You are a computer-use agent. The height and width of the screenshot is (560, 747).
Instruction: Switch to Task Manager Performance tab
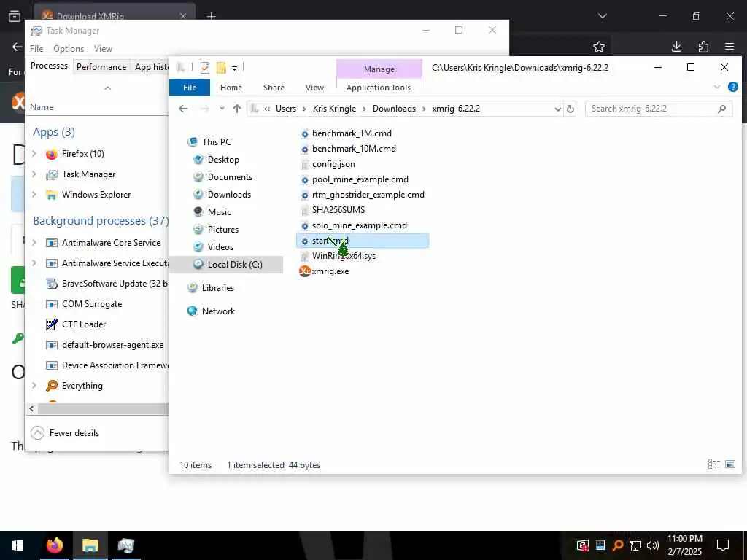click(x=101, y=66)
